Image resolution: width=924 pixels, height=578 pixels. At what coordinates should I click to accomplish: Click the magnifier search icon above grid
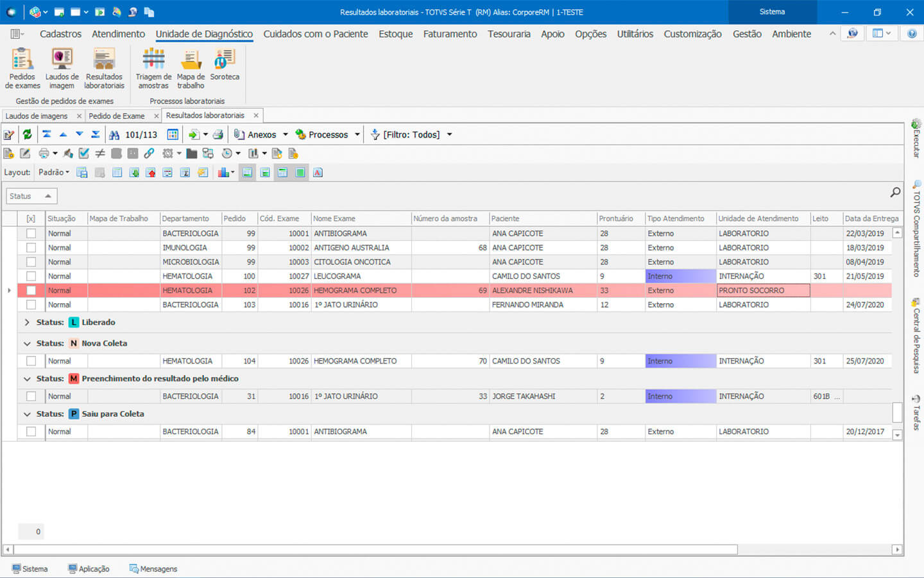(895, 192)
